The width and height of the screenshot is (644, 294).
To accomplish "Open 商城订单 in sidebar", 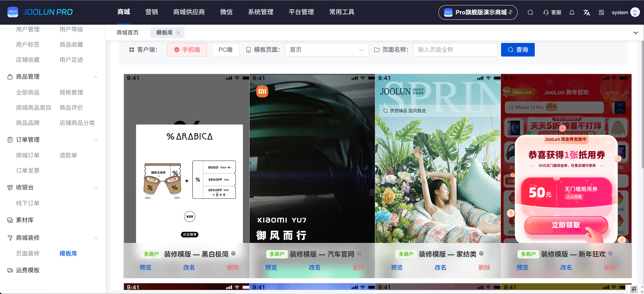I will click(28, 155).
